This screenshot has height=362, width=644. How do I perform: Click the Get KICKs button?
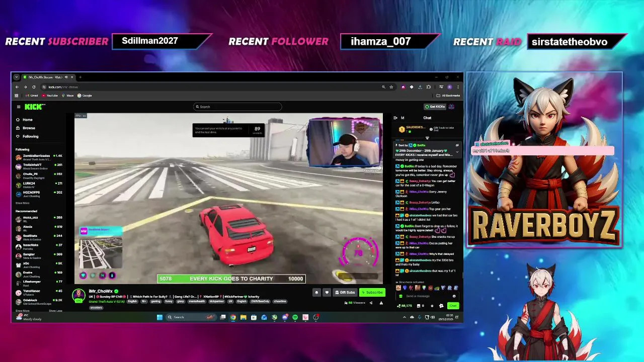point(435,107)
